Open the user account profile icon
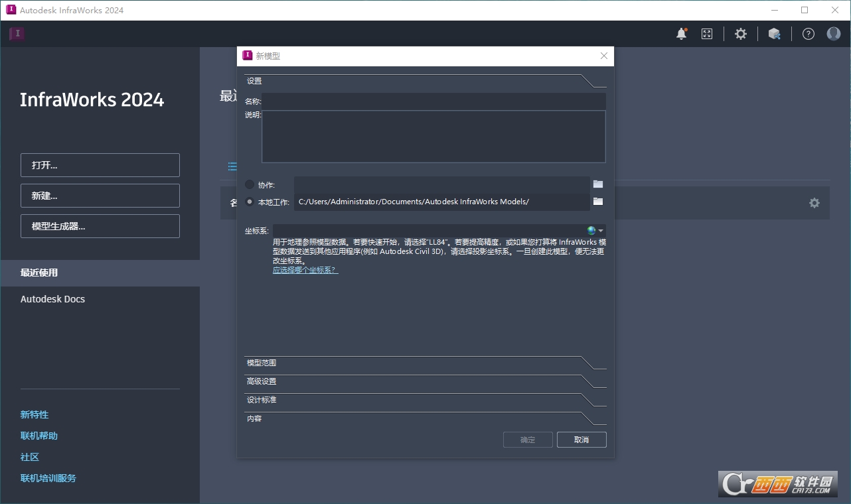Image resolution: width=851 pixels, height=504 pixels. click(x=834, y=34)
